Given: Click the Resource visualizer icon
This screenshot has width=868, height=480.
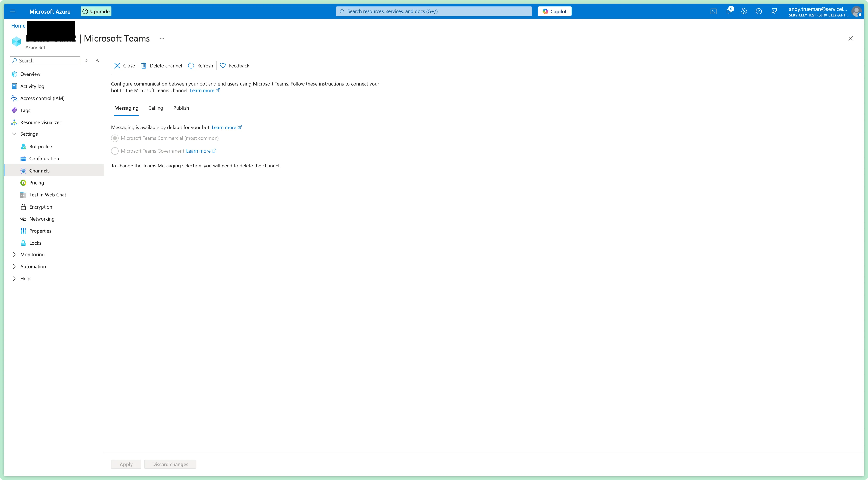Looking at the screenshot, I should coord(14,122).
